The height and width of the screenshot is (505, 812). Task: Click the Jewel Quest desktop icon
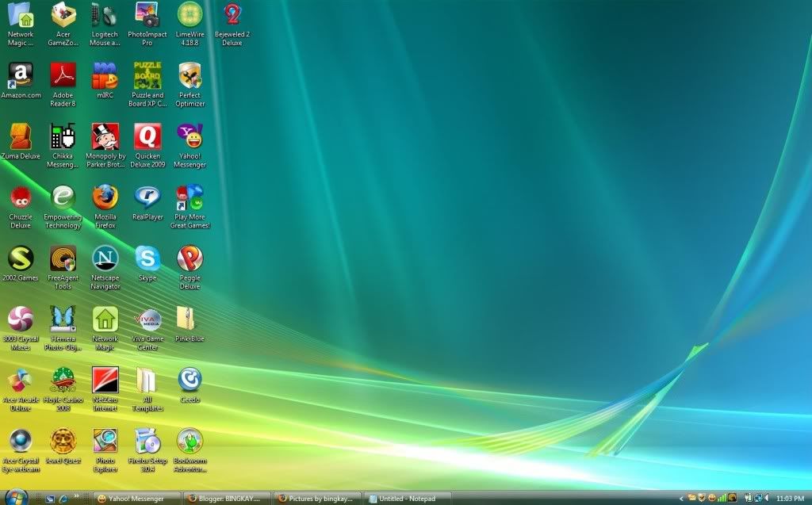pos(63,446)
